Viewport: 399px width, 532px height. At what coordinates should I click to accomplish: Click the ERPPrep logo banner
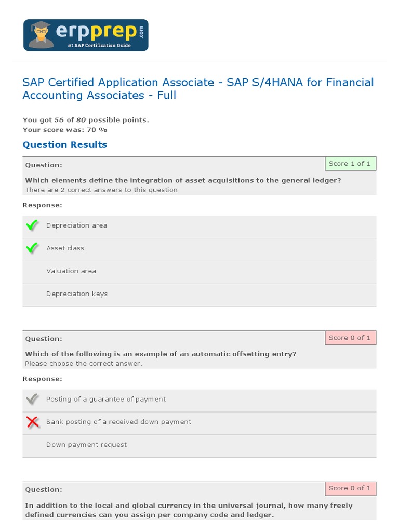[86, 35]
